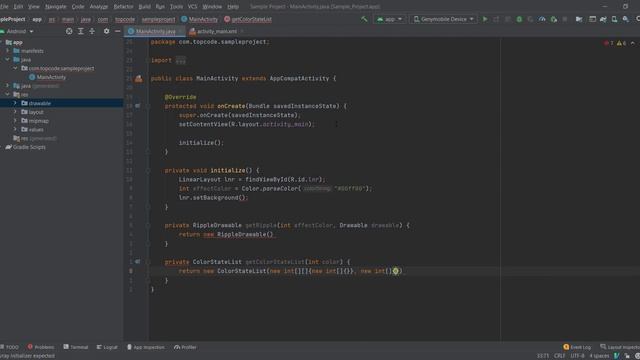Open the Refactor menu
The width and height of the screenshot is (640, 360).
click(x=123, y=7)
